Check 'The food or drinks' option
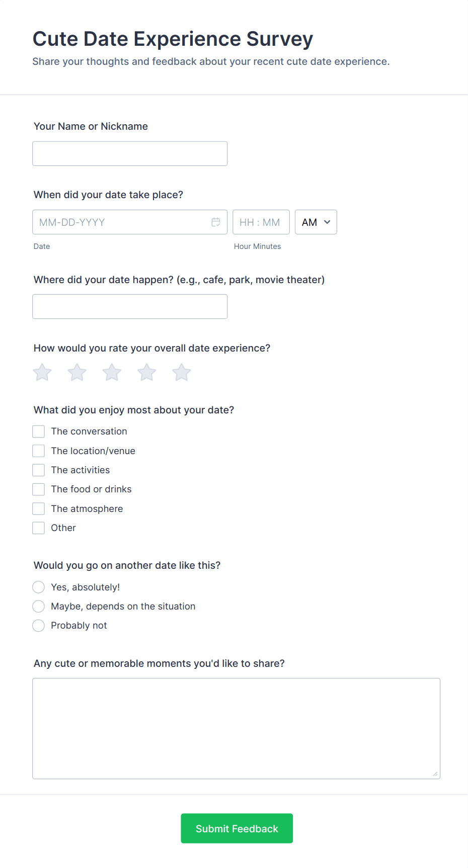 [x=38, y=489]
